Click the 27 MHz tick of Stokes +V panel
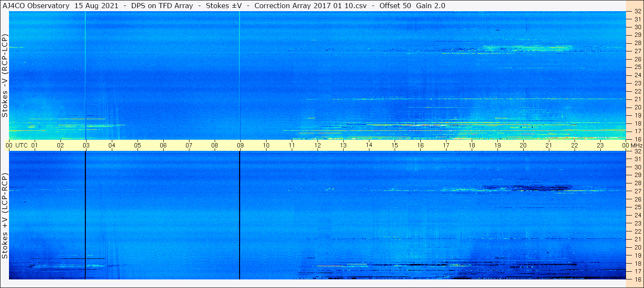Screen dimensions: 644x288 coord(638,191)
